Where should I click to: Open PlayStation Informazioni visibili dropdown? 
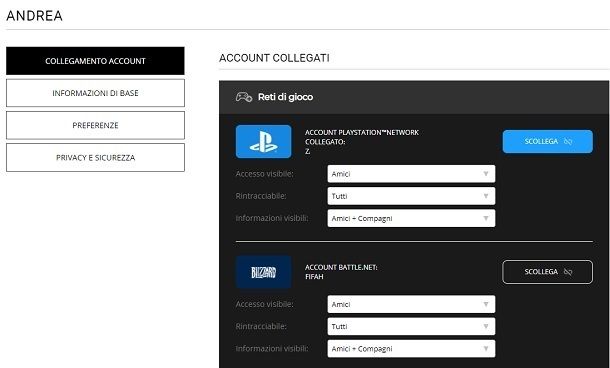tap(411, 218)
